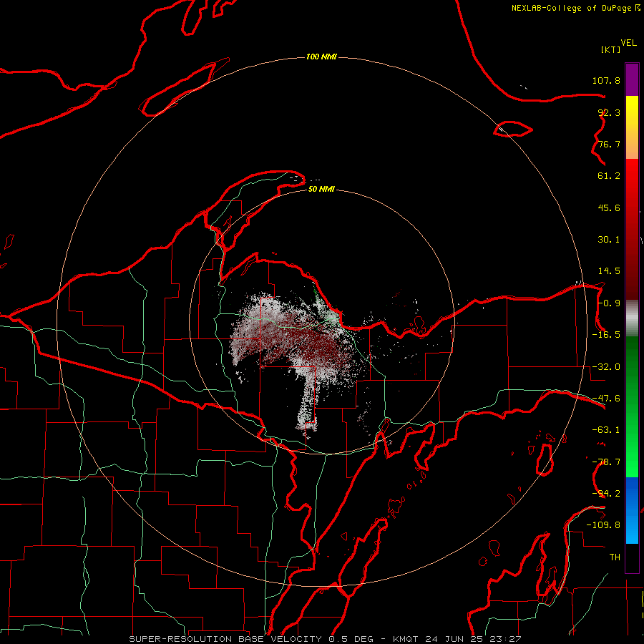Click the -0.9 velocity scale value

pyautogui.click(x=609, y=303)
